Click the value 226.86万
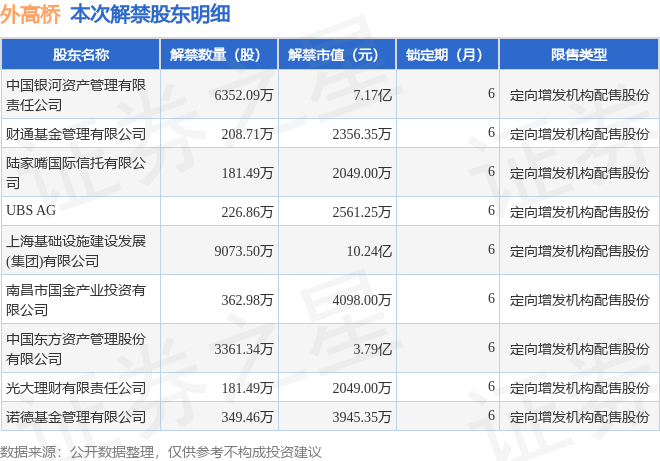The image size is (660, 461). click(248, 212)
